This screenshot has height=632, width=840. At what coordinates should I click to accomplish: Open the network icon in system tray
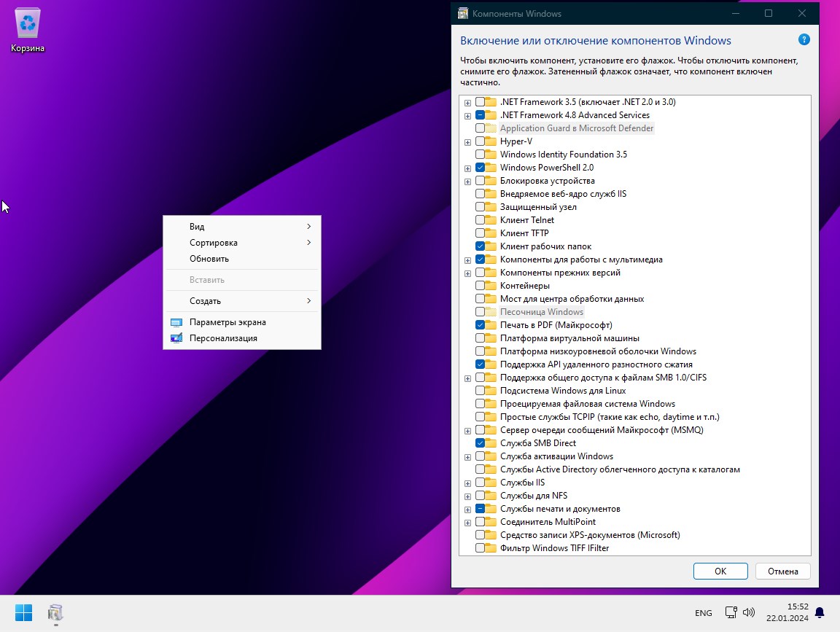click(x=731, y=612)
